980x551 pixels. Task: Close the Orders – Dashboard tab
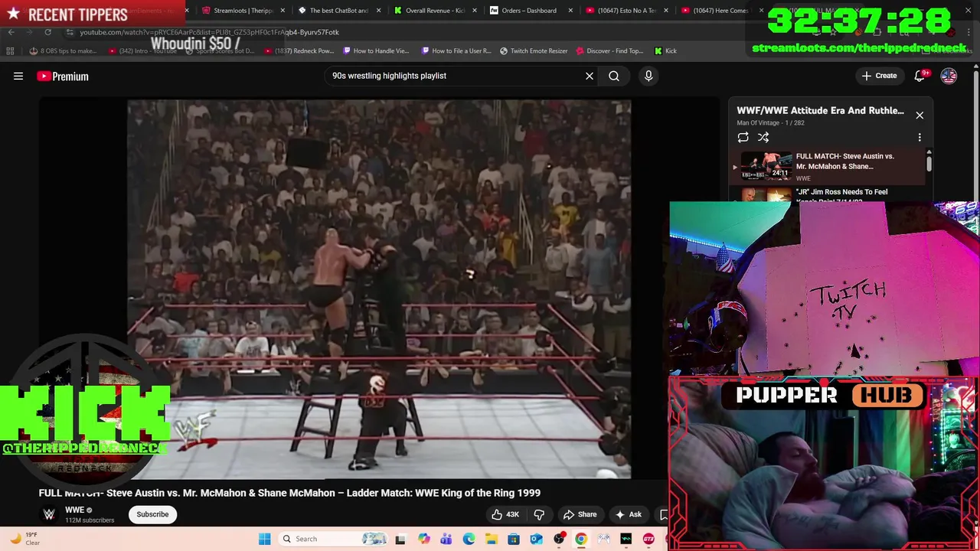point(570,11)
